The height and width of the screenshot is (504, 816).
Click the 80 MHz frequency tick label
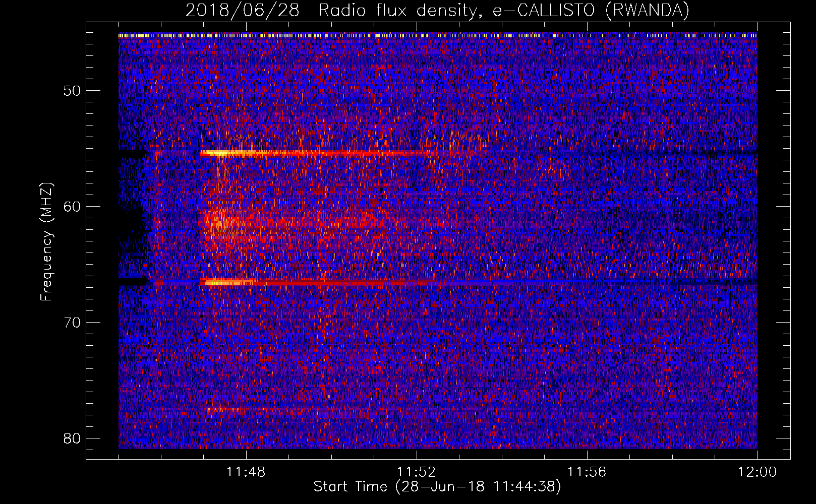[x=73, y=438]
